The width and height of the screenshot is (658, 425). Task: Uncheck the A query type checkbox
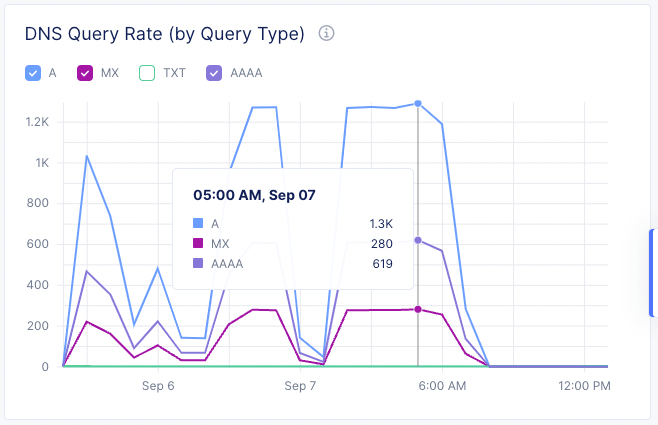click(x=33, y=73)
